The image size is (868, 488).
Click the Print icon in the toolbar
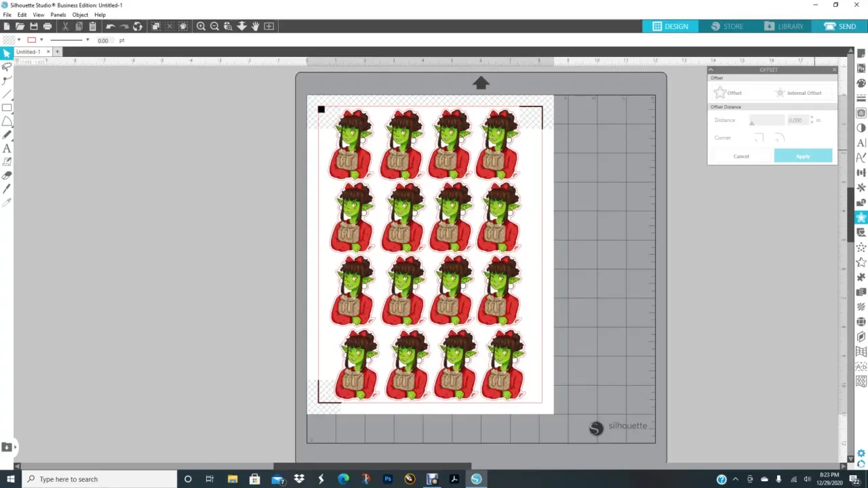(47, 26)
